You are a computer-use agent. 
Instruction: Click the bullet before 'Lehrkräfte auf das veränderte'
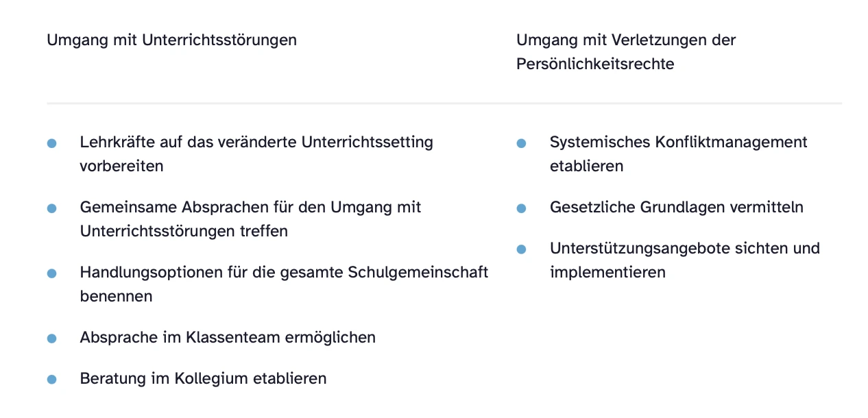(x=51, y=143)
